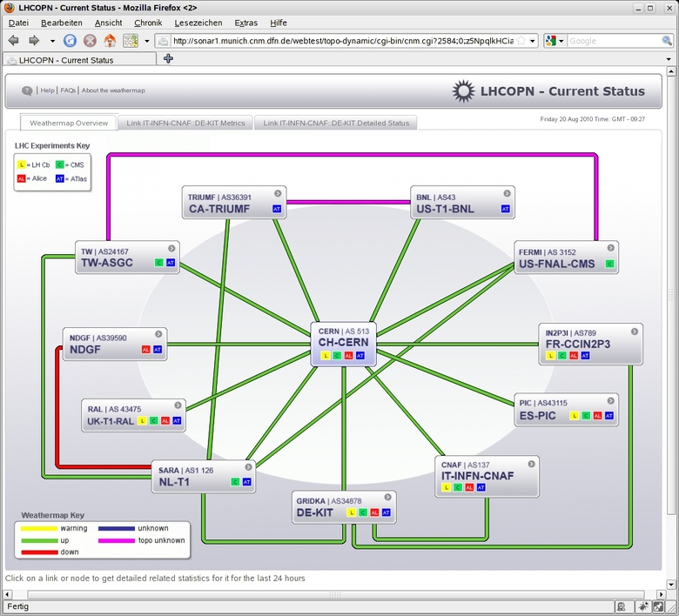Expand the NL-T1 node arrow icon

248,467
